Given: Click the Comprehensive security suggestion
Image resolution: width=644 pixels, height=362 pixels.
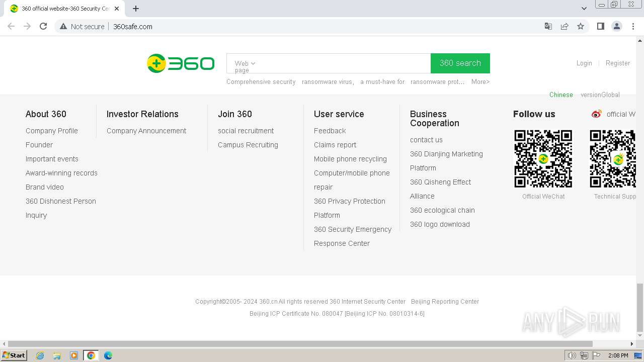Looking at the screenshot, I should [261, 81].
